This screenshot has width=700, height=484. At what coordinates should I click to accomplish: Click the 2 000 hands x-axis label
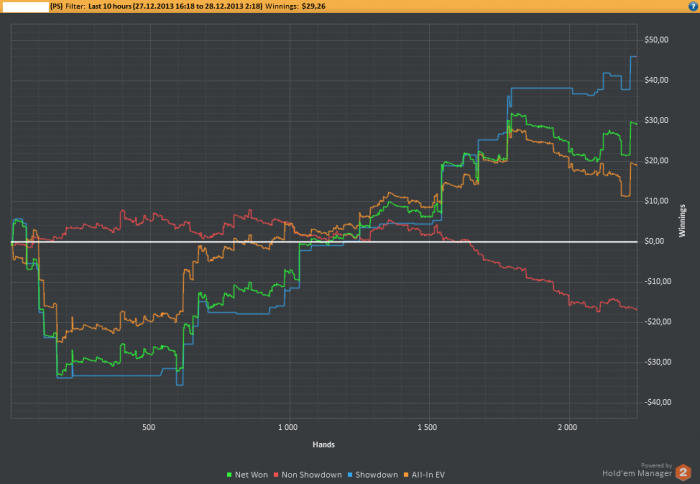[x=567, y=427]
